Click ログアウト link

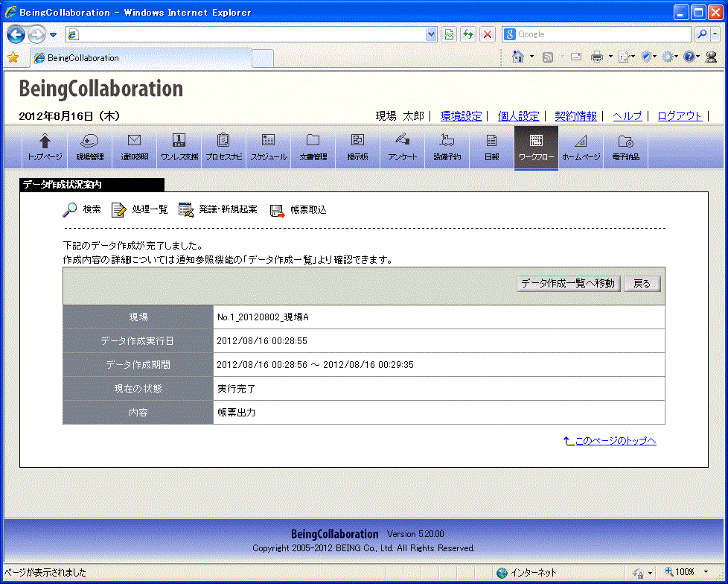(680, 116)
